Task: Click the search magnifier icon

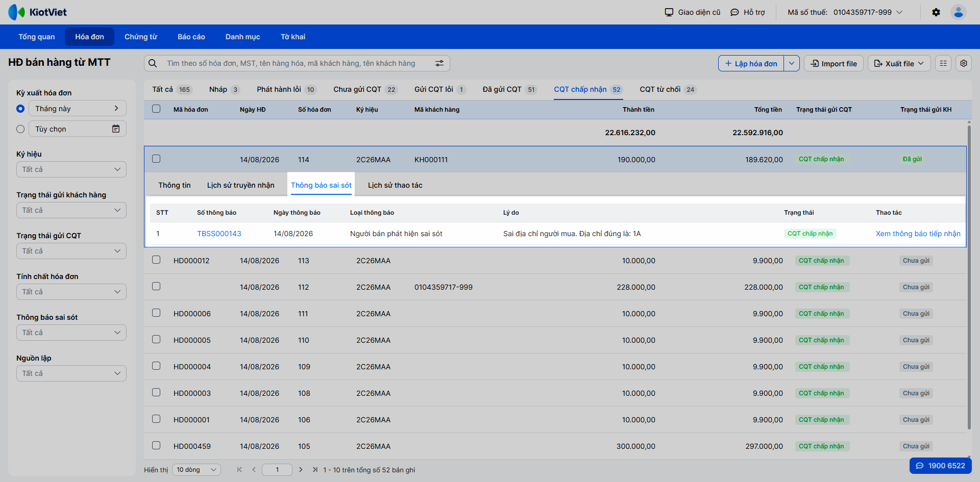Action: coord(153,63)
